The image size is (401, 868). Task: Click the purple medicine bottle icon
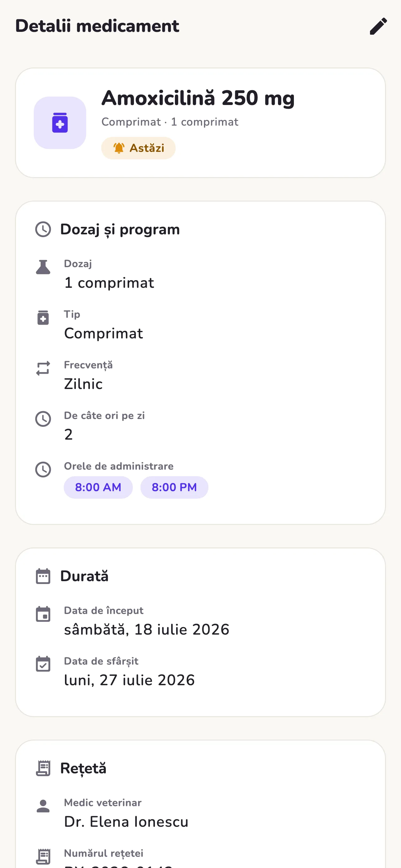tap(60, 123)
